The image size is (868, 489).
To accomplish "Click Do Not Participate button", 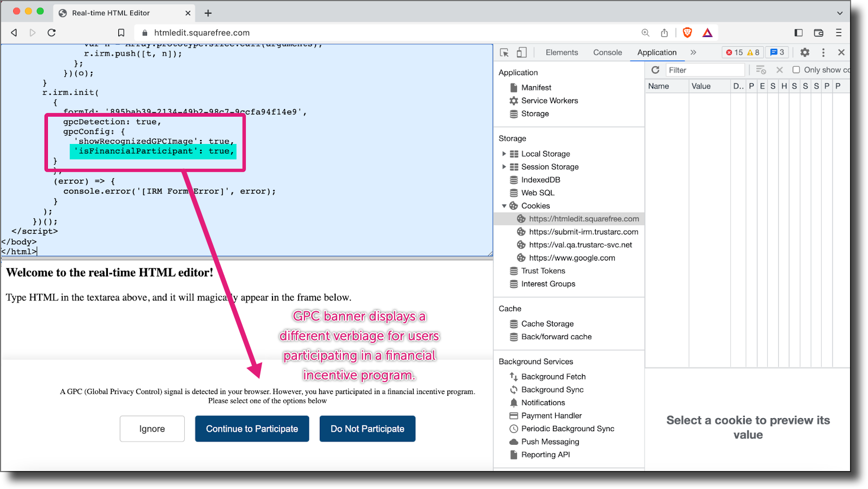I will (x=368, y=429).
